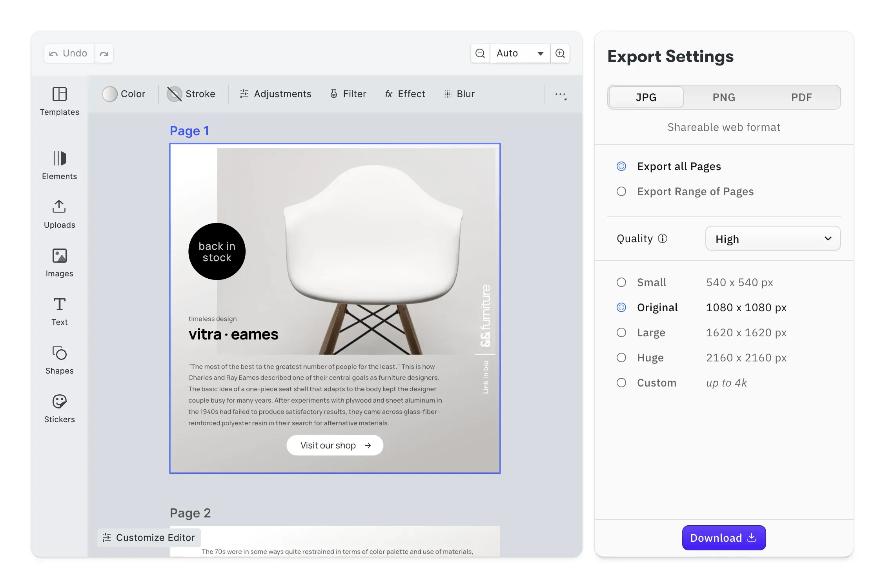Screen dimensions: 885x588
Task: Select the JPG format tab
Action: point(646,97)
